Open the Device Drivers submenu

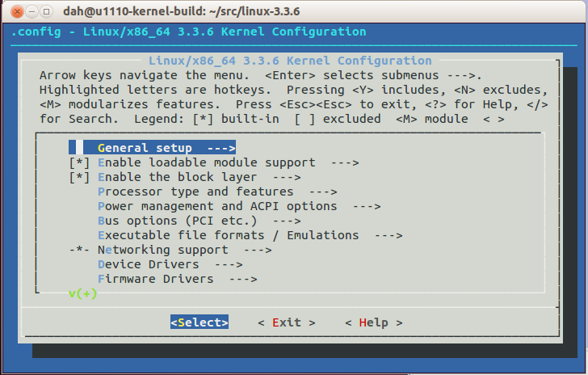coord(148,264)
